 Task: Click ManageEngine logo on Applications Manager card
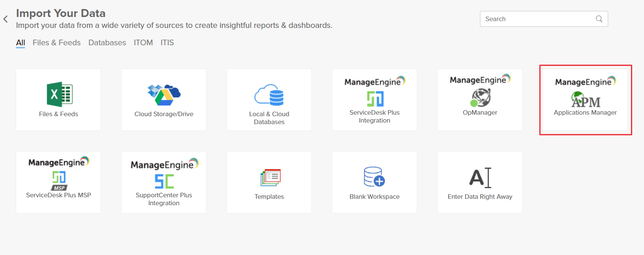[585, 81]
